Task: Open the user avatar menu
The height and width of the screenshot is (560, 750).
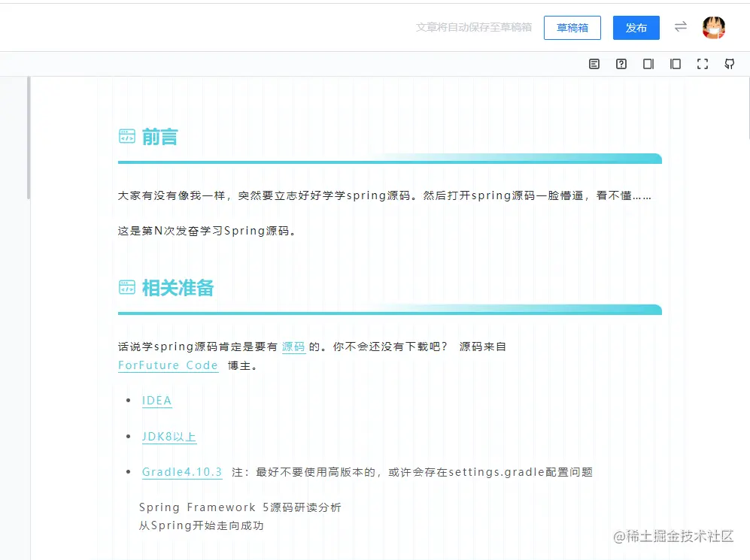Action: coord(714,27)
